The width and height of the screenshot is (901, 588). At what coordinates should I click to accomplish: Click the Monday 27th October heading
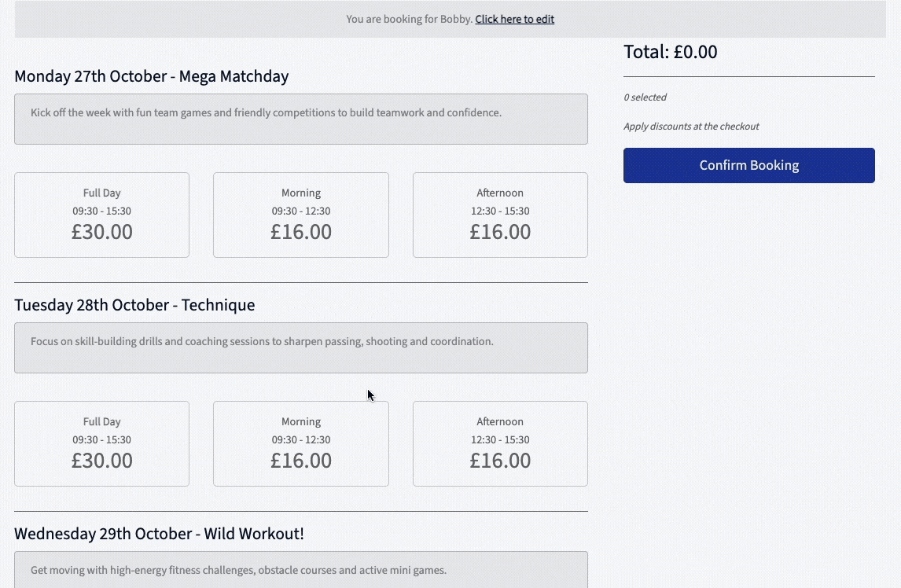pyautogui.click(x=151, y=76)
